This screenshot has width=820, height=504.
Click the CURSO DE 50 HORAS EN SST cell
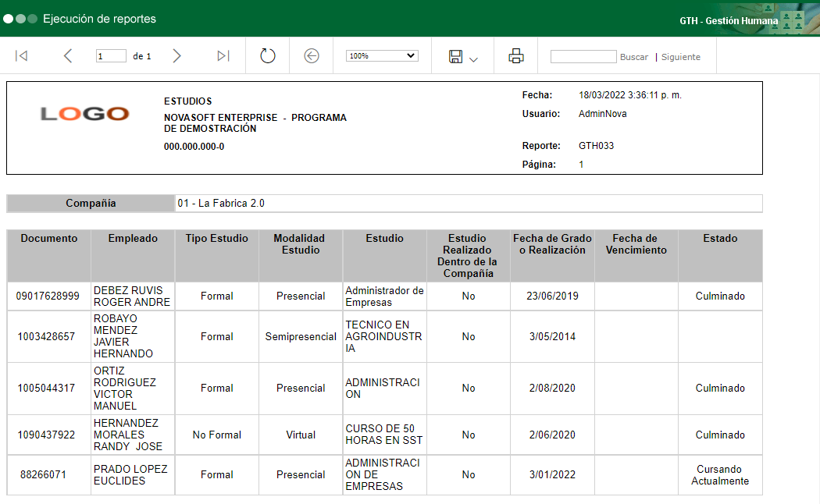click(x=384, y=435)
